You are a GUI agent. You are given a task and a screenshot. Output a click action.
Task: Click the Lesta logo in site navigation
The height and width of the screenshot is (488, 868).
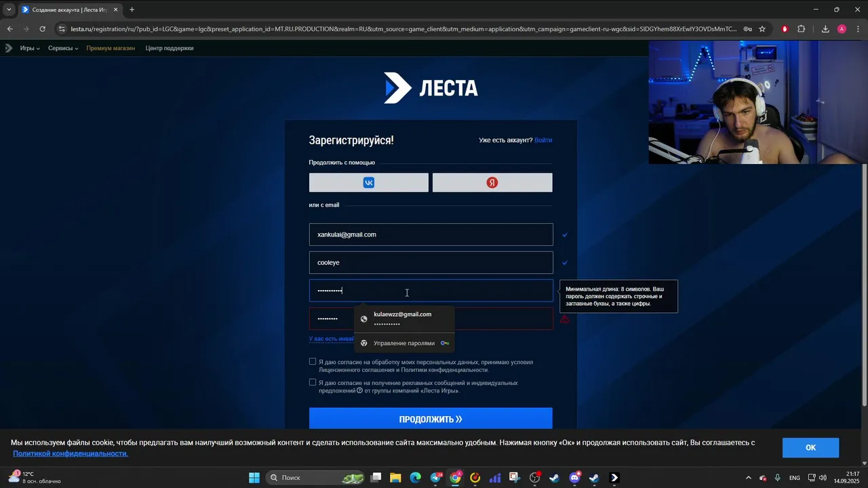coord(9,48)
